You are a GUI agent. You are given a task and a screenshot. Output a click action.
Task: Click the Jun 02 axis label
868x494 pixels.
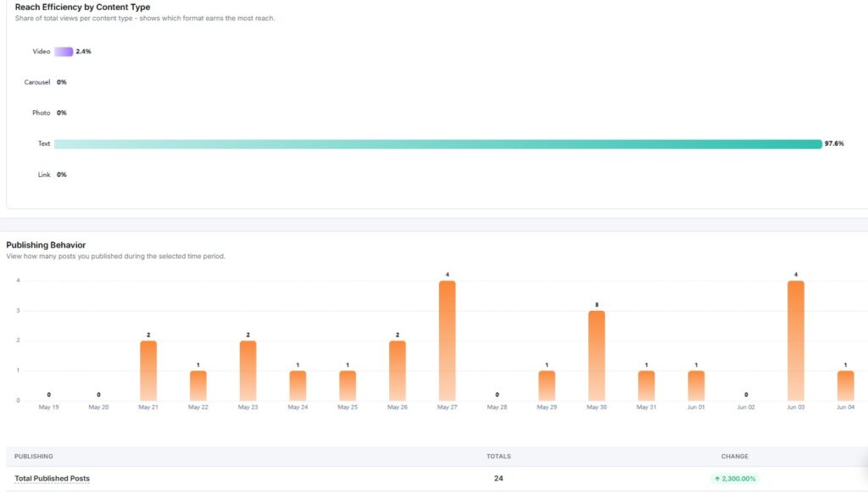pyautogui.click(x=746, y=408)
